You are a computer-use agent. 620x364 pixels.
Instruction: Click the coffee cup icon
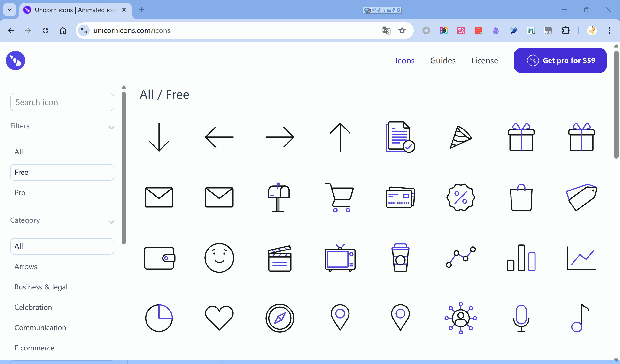pyautogui.click(x=400, y=258)
